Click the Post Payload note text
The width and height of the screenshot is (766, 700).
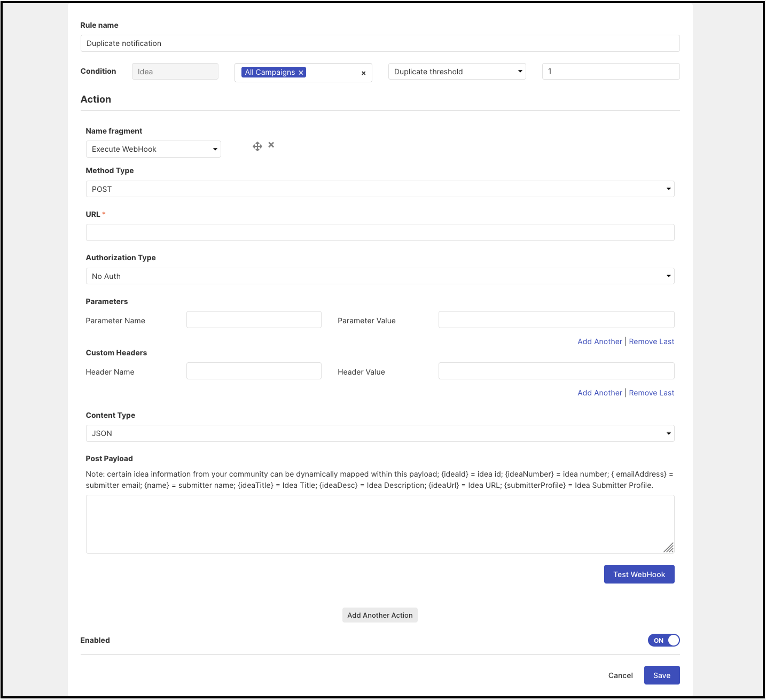(380, 480)
